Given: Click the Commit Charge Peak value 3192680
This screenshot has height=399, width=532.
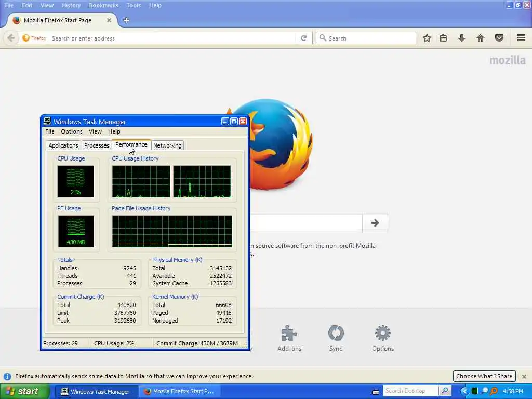Looking at the screenshot, I should pos(125,321).
